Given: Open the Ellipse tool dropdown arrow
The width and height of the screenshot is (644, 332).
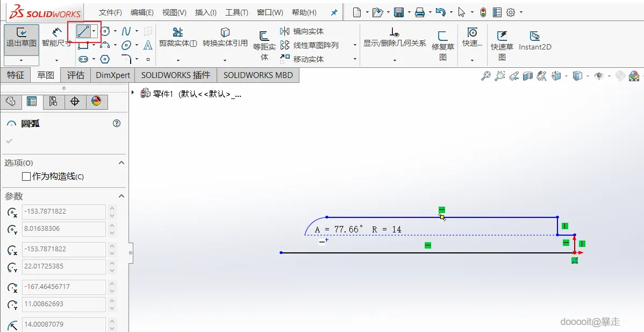Looking at the screenshot, I should point(137,45).
